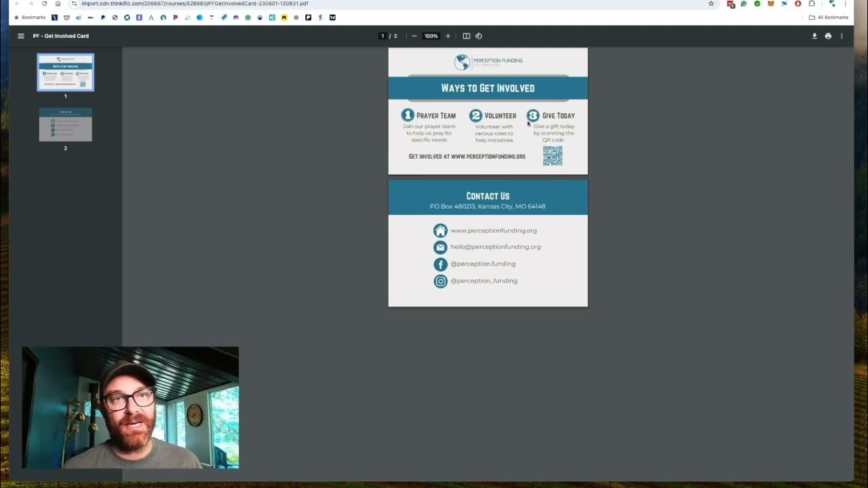The width and height of the screenshot is (868, 488).
Task: Go to the browser home page
Action: [58, 3]
